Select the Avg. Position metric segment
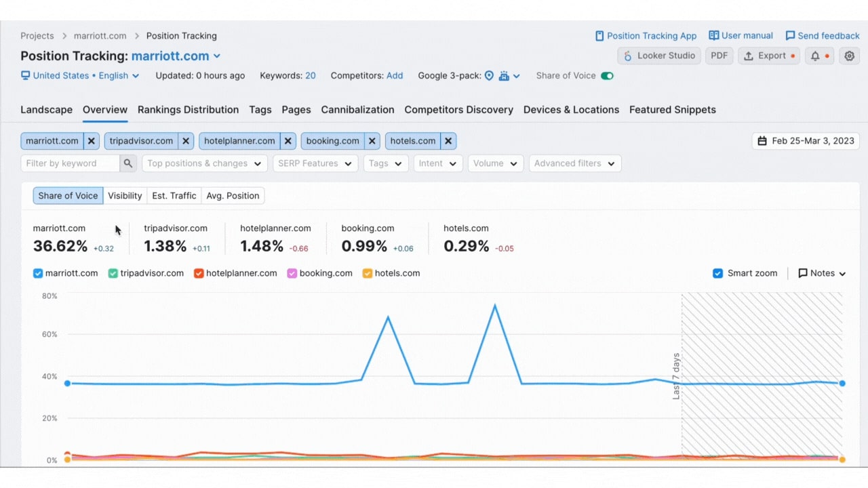The image size is (868, 488). point(233,195)
